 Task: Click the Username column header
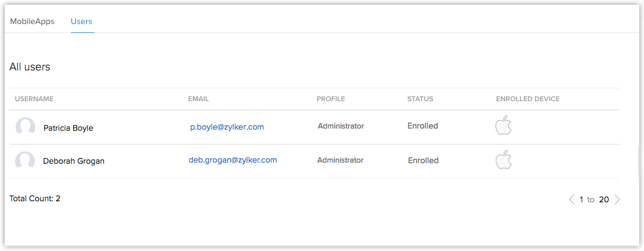34,99
